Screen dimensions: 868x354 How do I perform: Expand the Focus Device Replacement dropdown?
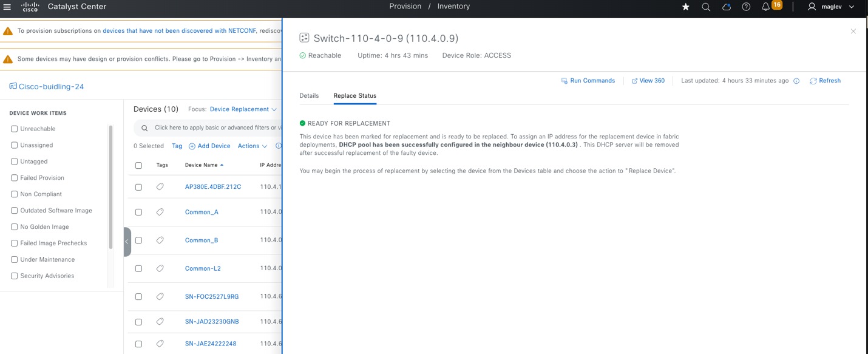[242, 109]
